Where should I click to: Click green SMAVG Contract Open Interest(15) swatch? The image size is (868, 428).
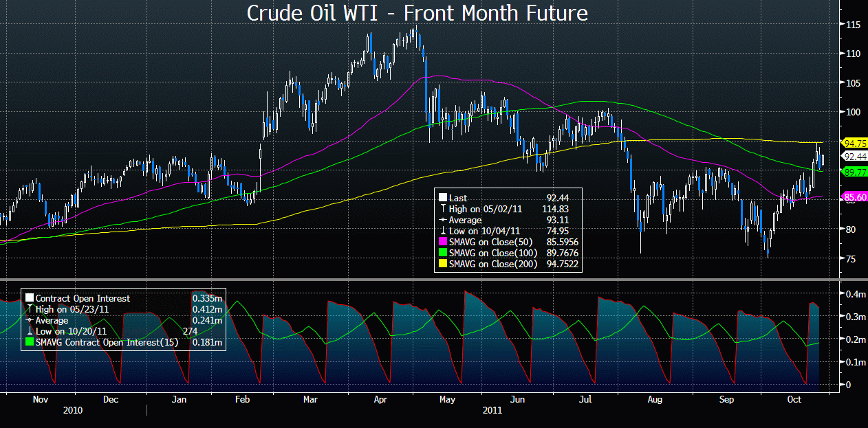(x=29, y=342)
